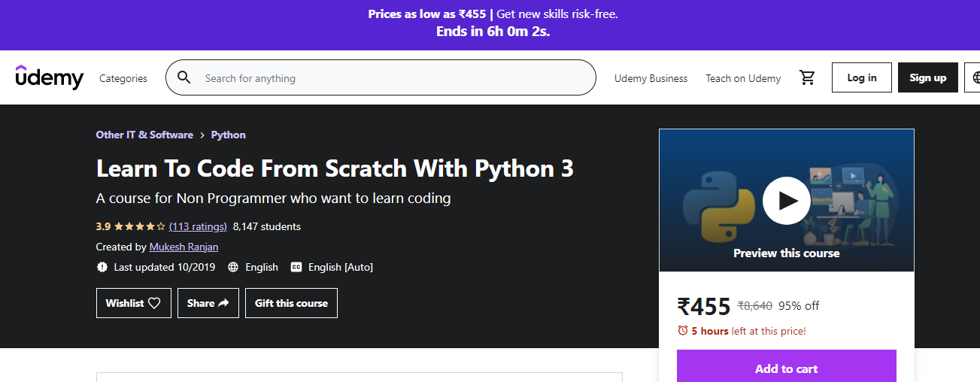
Task: Play the course preview video
Action: (786, 201)
